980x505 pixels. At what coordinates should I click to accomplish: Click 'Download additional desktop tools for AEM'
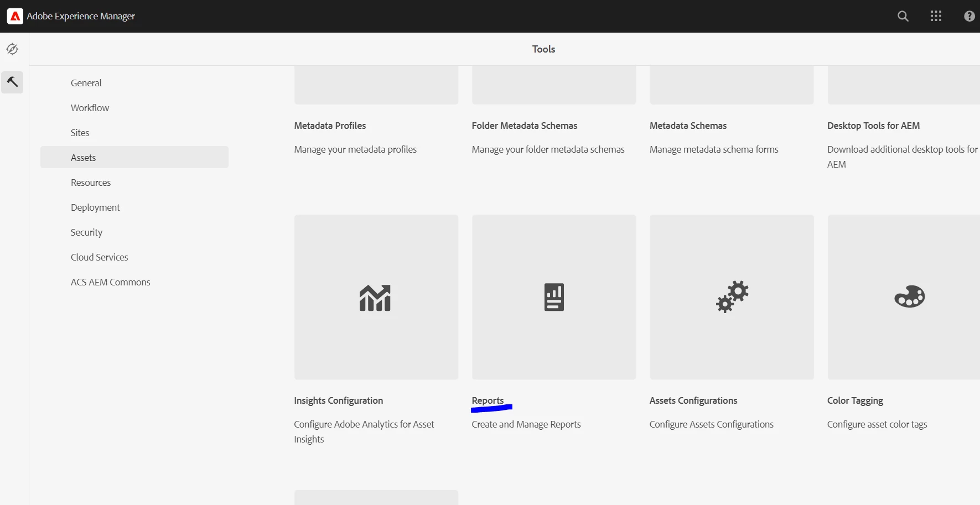pos(903,157)
